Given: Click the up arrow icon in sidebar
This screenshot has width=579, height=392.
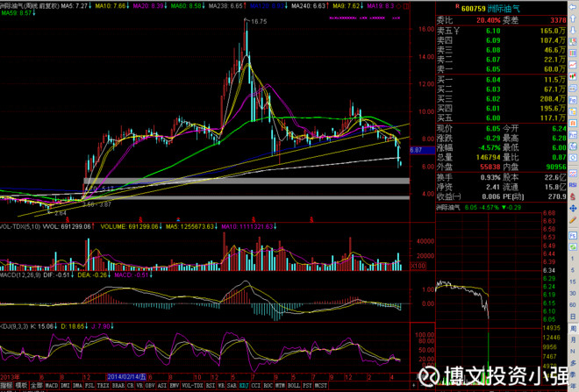Looking at the screenshot, I should pos(573,18).
